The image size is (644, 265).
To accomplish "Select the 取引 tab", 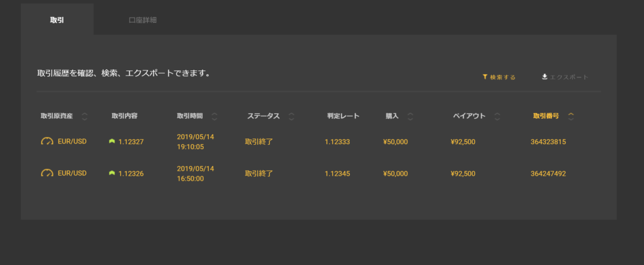I will pyautogui.click(x=57, y=20).
